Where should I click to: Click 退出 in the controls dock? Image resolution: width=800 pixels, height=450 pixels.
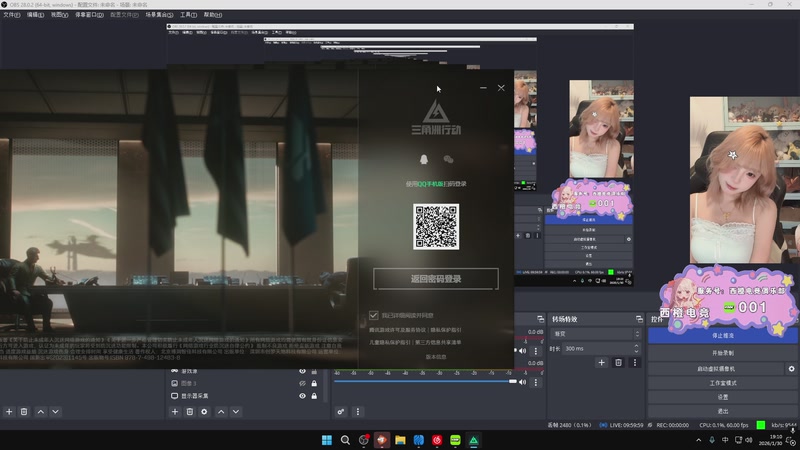pos(722,411)
